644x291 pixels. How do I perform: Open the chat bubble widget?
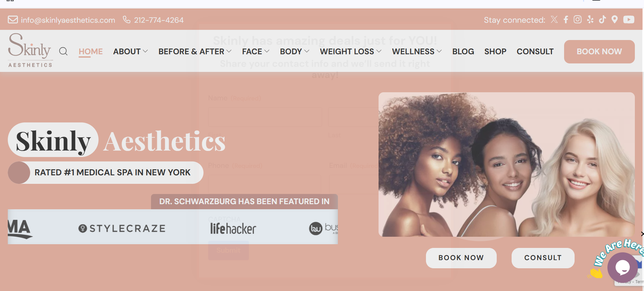click(x=622, y=268)
